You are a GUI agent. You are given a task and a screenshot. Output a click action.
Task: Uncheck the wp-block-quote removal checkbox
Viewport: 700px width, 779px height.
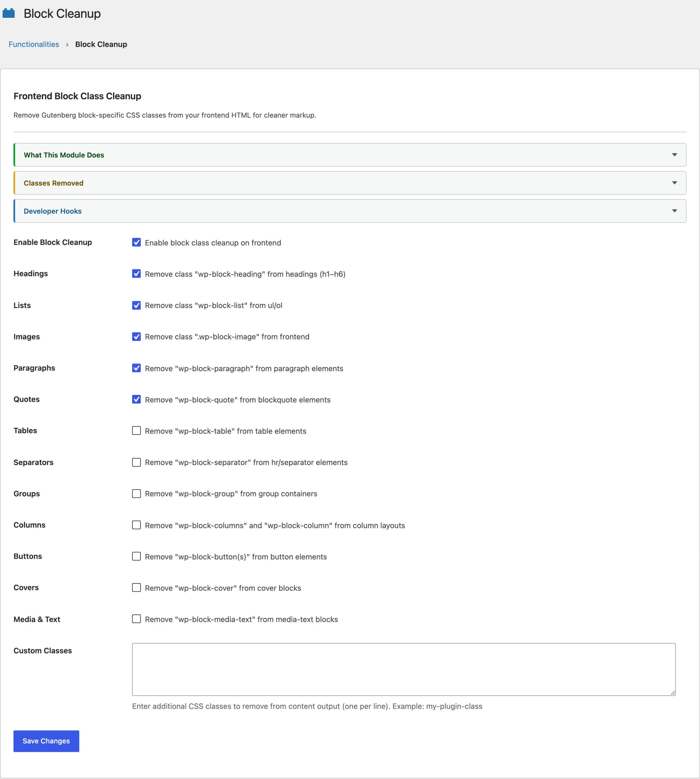click(136, 399)
